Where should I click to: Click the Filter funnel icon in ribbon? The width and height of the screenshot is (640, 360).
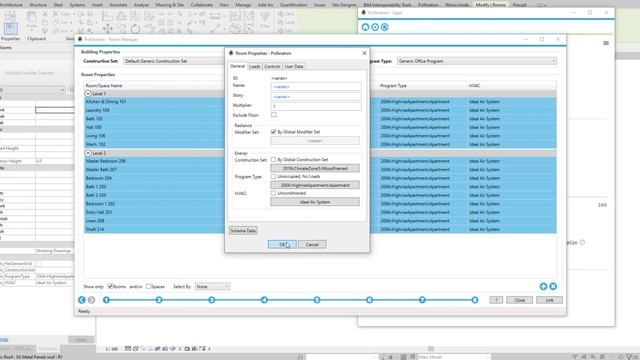pos(265,17)
